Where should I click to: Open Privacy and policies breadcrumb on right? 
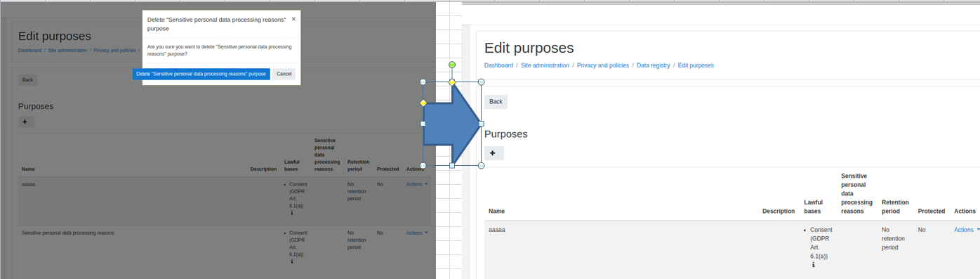[x=603, y=65]
